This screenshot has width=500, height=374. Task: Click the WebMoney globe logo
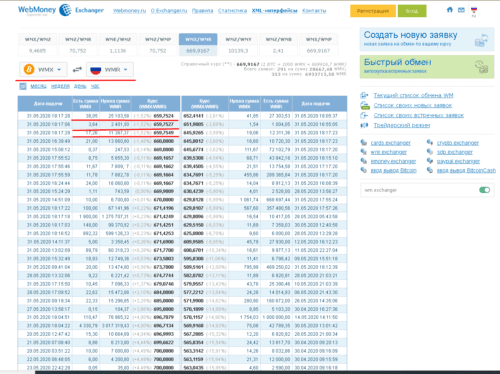tap(65, 10)
